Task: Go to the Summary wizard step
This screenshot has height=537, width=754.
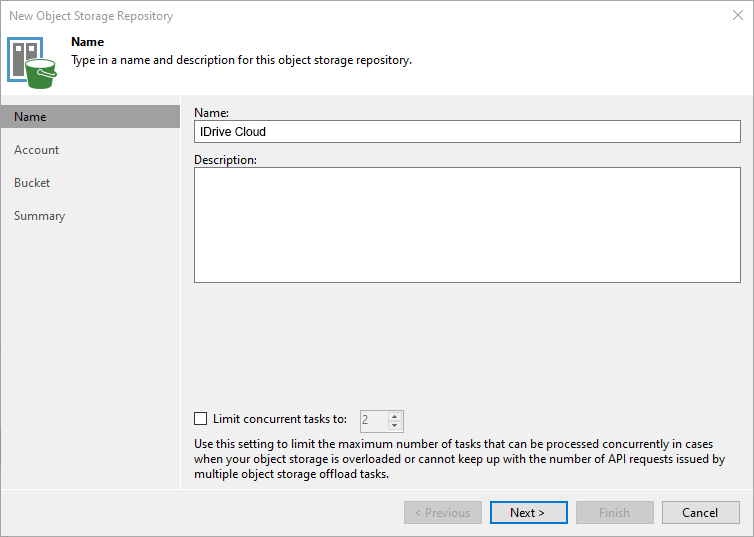Action: click(x=39, y=216)
